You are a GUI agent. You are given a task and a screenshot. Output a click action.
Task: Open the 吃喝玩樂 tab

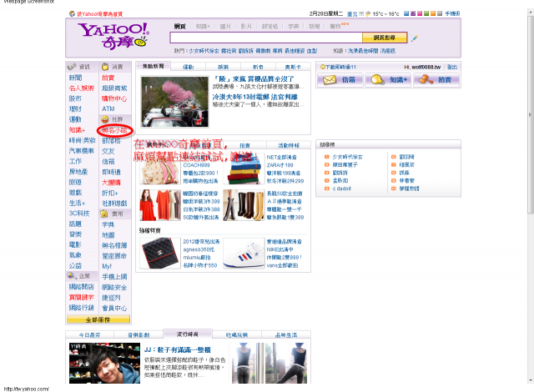pos(237,334)
